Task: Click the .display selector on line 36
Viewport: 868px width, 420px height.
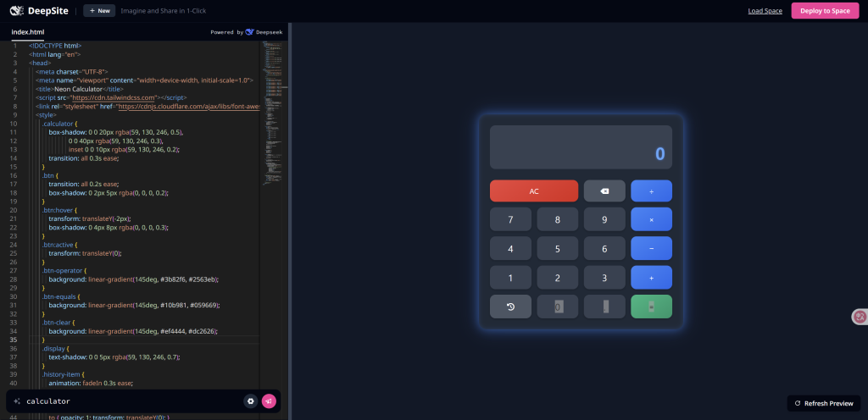Action: (x=53, y=349)
